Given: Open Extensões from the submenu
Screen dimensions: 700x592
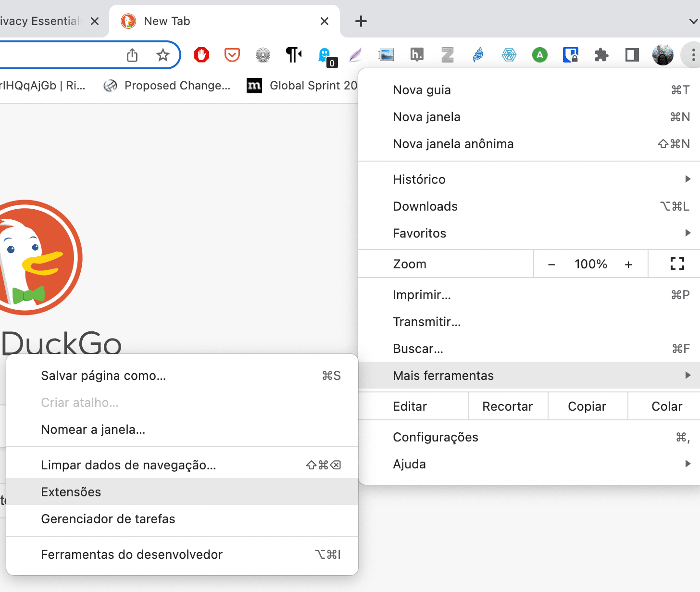Looking at the screenshot, I should click(x=182, y=492).
